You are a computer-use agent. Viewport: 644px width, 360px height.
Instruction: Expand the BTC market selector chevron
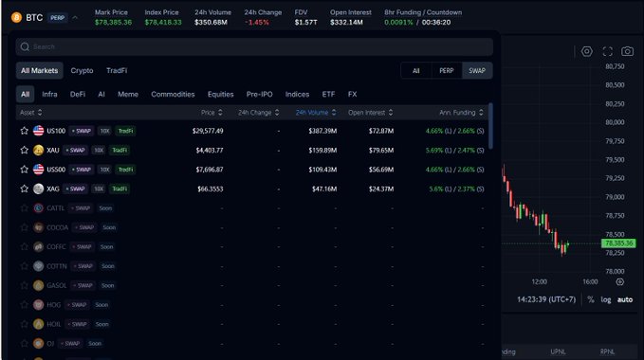pos(75,18)
